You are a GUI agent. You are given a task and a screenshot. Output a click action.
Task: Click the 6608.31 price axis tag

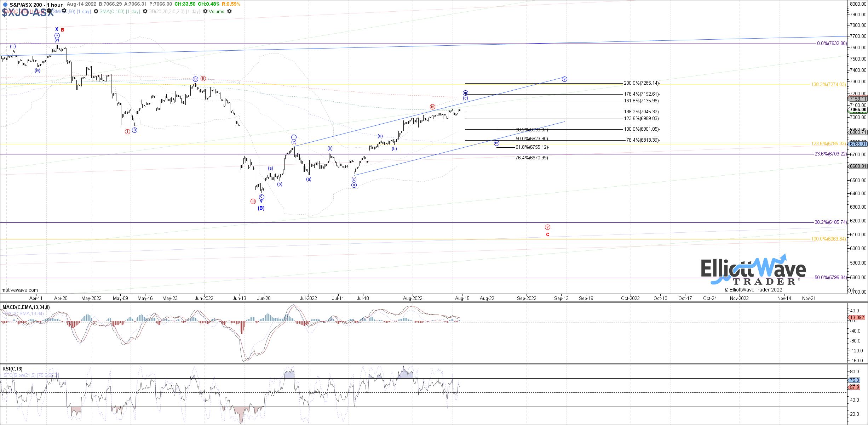858,166
